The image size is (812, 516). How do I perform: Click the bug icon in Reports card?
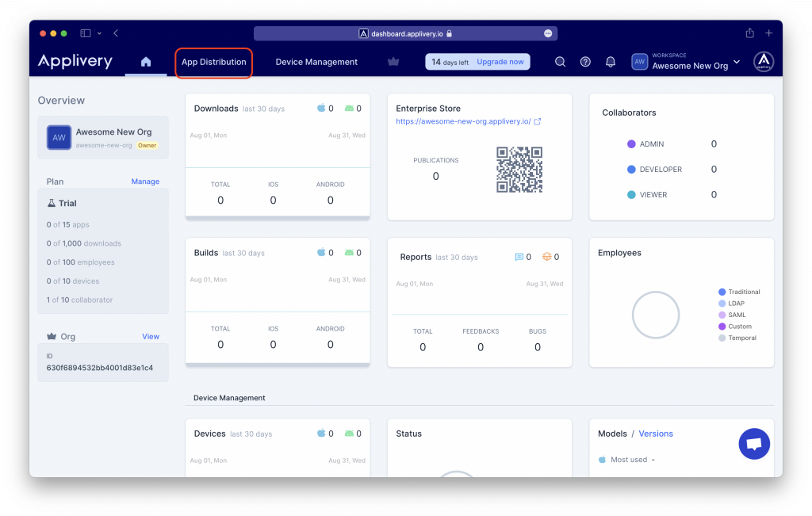(x=546, y=257)
